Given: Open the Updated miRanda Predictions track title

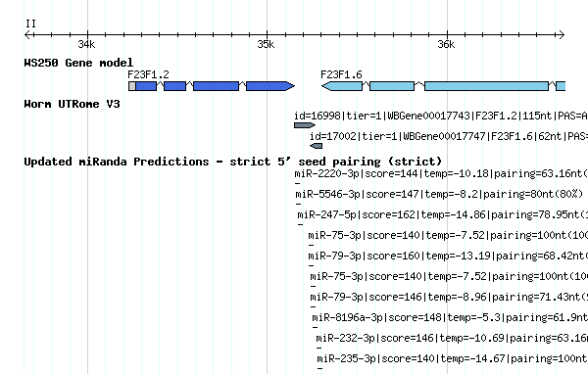Looking at the screenshot, I should 233,162.
